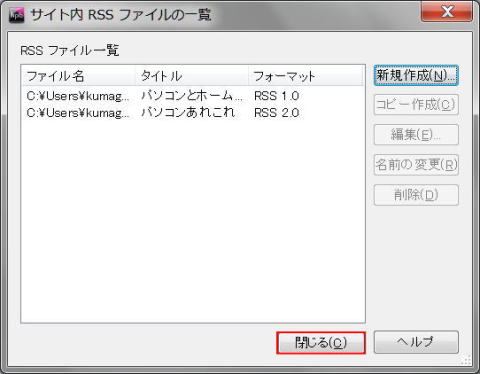The height and width of the screenshot is (374, 480).
Task: Sort by the フォーマット column header
Action: coord(305,76)
